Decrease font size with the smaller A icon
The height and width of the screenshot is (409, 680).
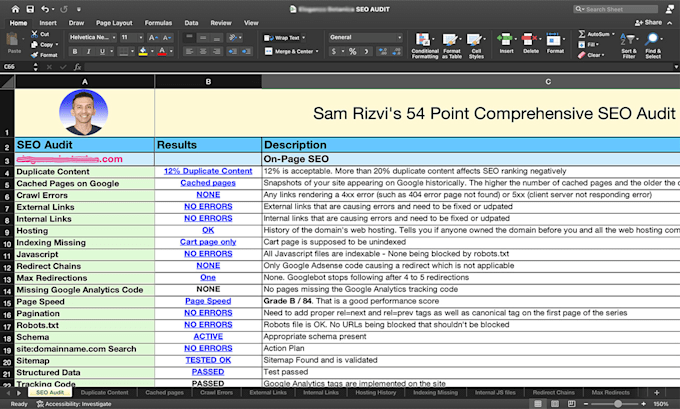point(167,38)
